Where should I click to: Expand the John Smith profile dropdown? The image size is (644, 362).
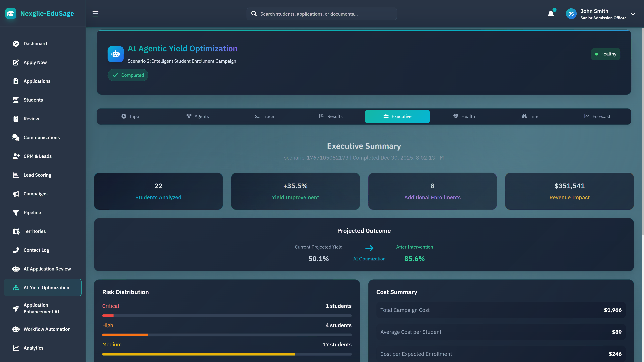[x=633, y=14]
